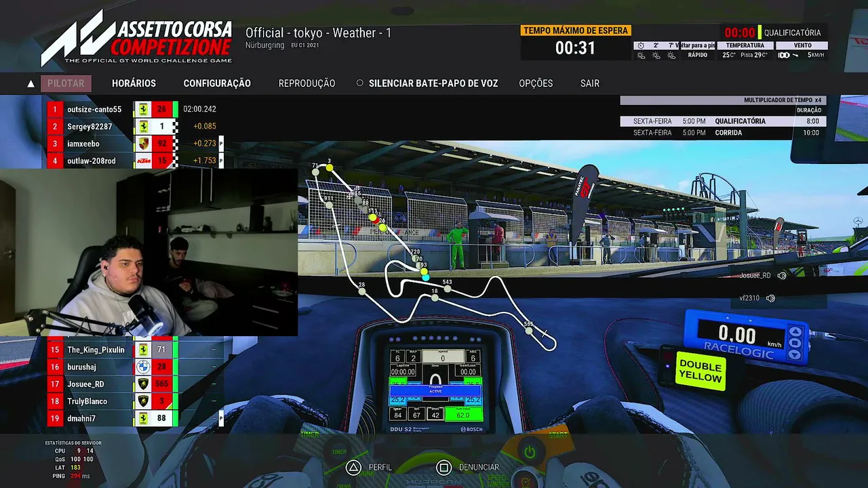Screen dimensions: 868x488
Task: Click the speaker icon next to vf2310
Action: click(770, 298)
